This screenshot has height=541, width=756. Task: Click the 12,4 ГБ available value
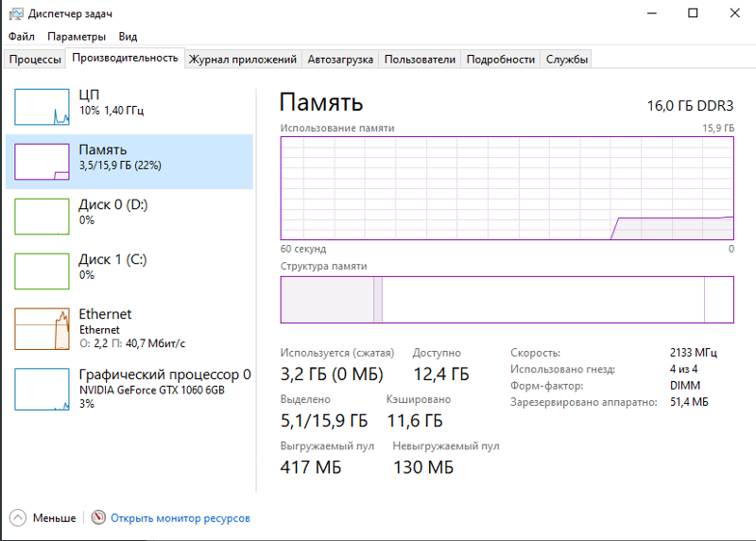coord(441,374)
